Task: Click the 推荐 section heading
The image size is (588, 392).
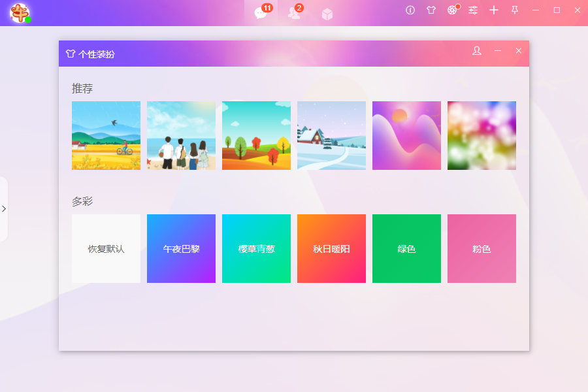Action: [x=82, y=88]
